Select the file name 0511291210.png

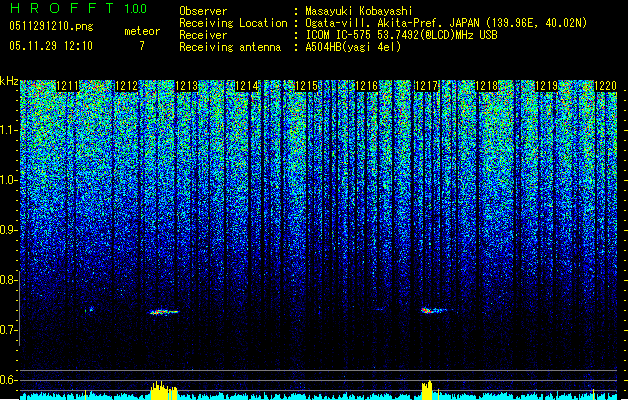[x=51, y=26]
